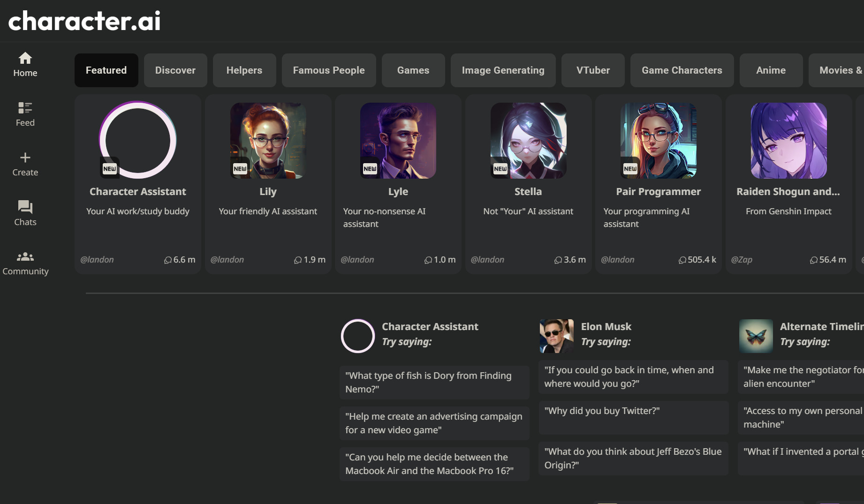Open Lily character portrait

[268, 141]
